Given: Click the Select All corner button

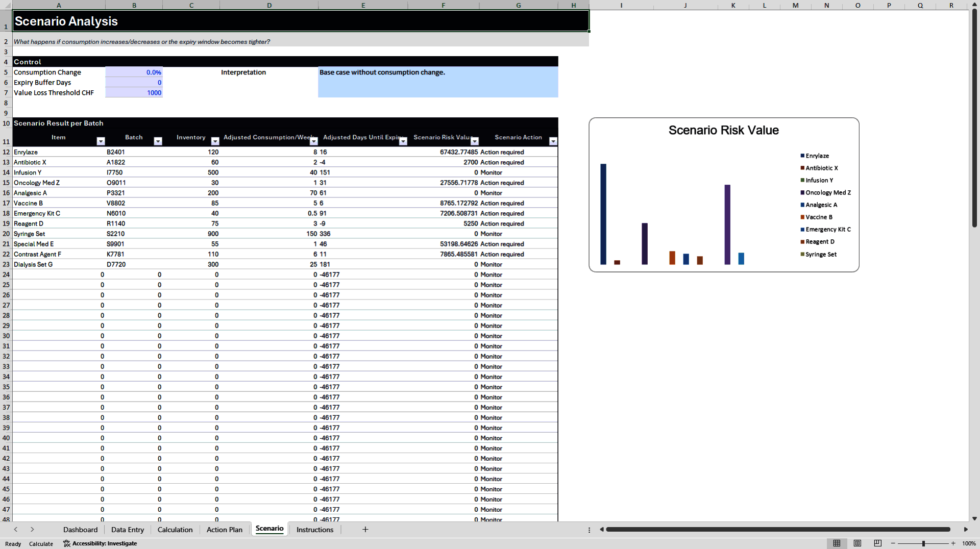Looking at the screenshot, I should (x=6, y=5).
